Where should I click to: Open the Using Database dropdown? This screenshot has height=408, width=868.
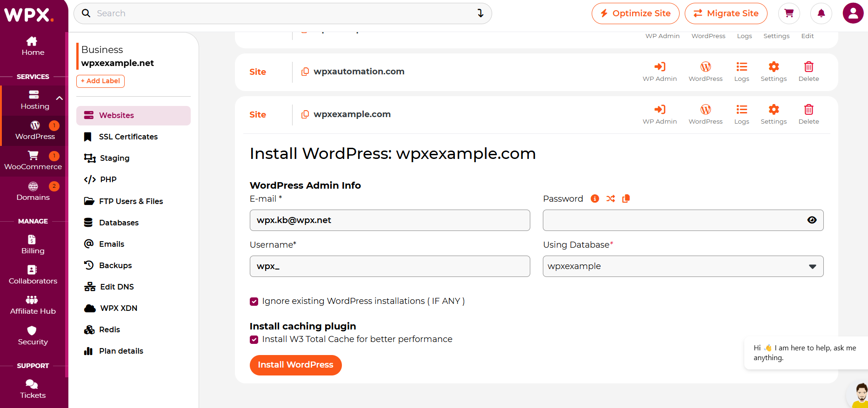coord(683,266)
